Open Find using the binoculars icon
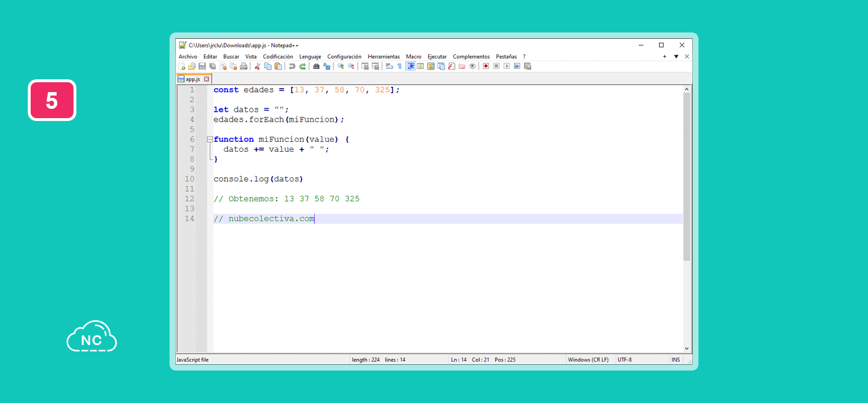 [317, 66]
